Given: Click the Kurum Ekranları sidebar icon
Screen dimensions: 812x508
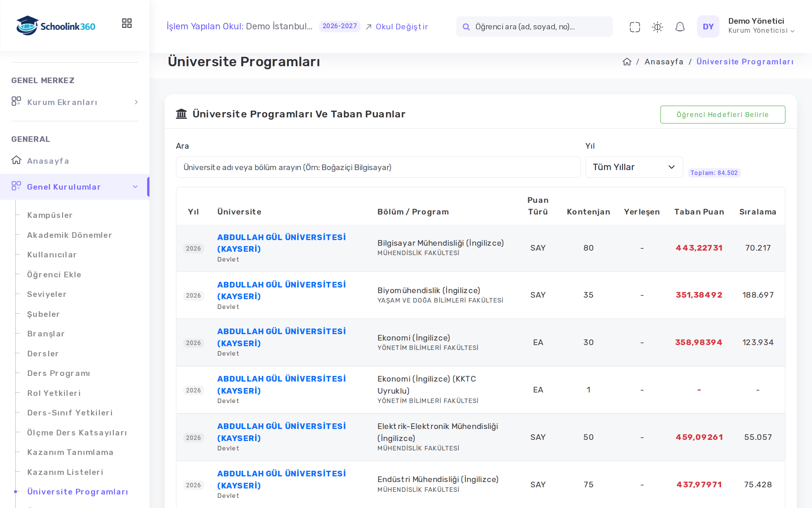Looking at the screenshot, I should (16, 102).
